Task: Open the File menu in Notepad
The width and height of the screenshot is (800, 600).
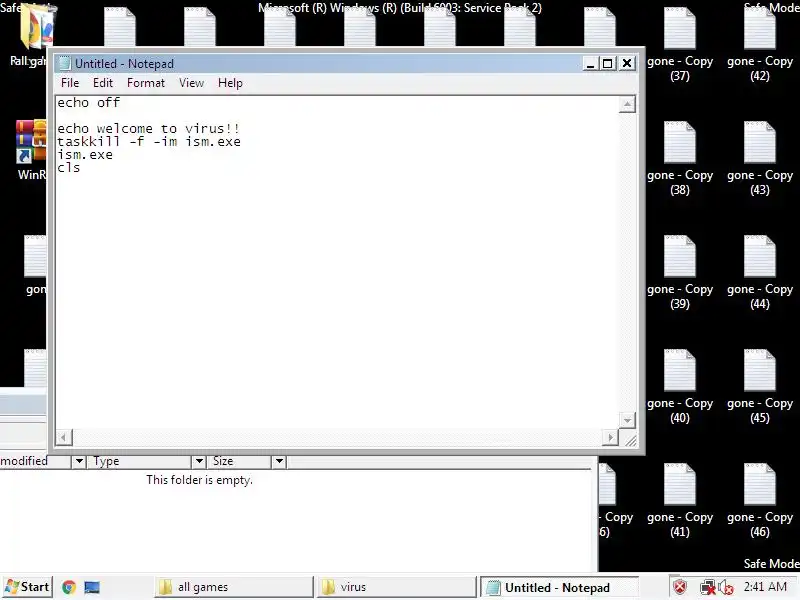Action: 70,83
